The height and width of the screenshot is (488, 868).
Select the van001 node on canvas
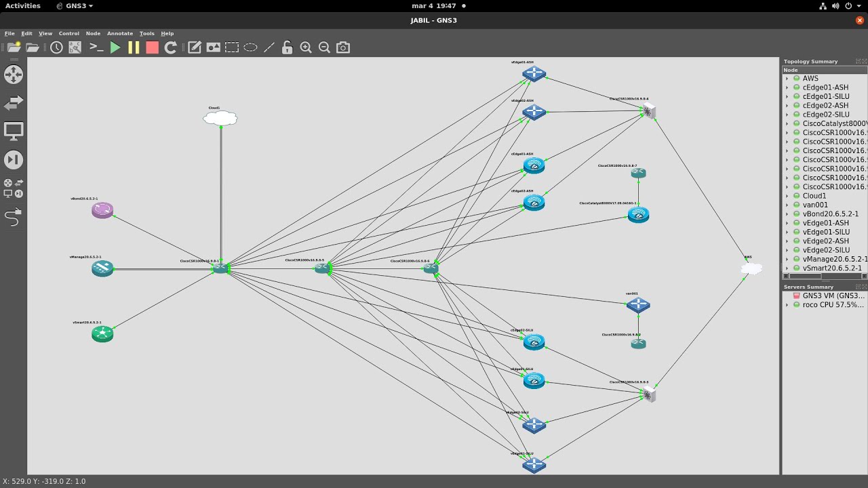[638, 305]
